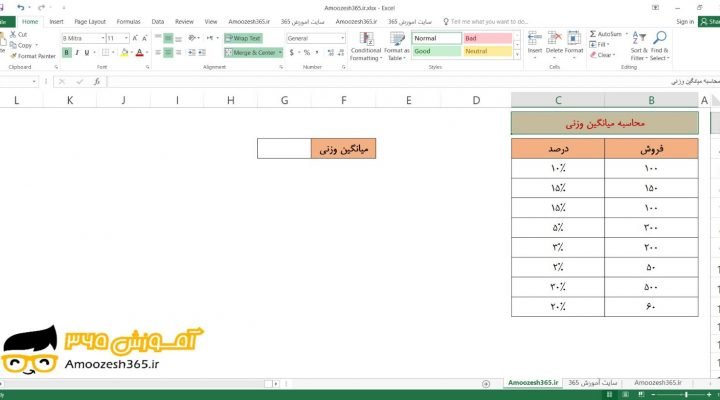The height and width of the screenshot is (400, 720).
Task: Adjust the zoom slider in status bar
Action: pos(686,394)
